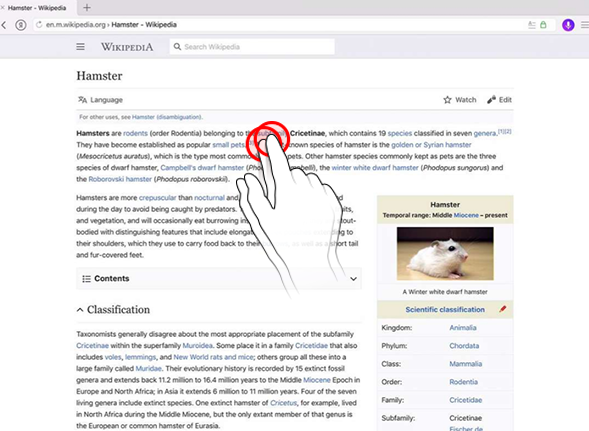Open the Cricetidae link in infobox
The width and height of the screenshot is (589, 431).
465,400
